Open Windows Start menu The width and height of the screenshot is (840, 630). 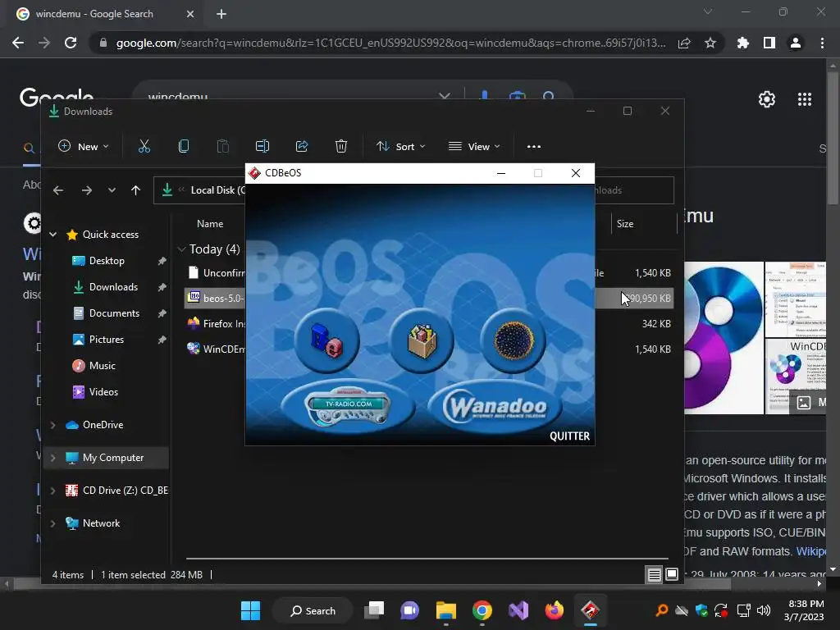tap(250, 610)
